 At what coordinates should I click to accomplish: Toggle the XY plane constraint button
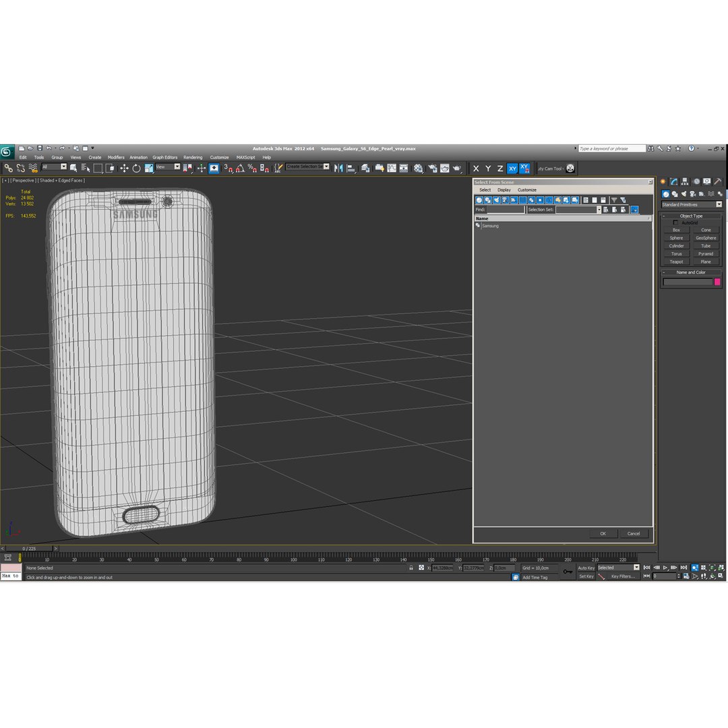pyautogui.click(x=512, y=169)
